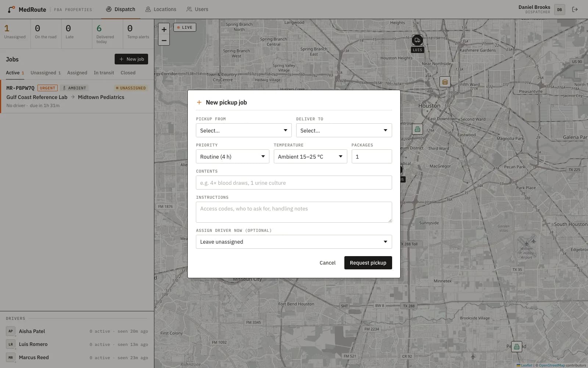Screen dimensions: 588x368
Task: Switch to the Unassigned jobs tab
Action: coord(46,73)
